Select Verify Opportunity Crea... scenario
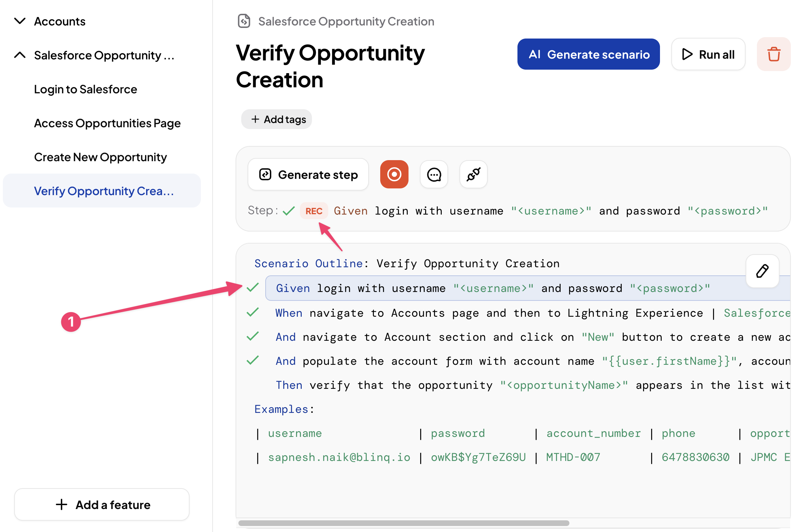The width and height of the screenshot is (805, 532). click(102, 191)
